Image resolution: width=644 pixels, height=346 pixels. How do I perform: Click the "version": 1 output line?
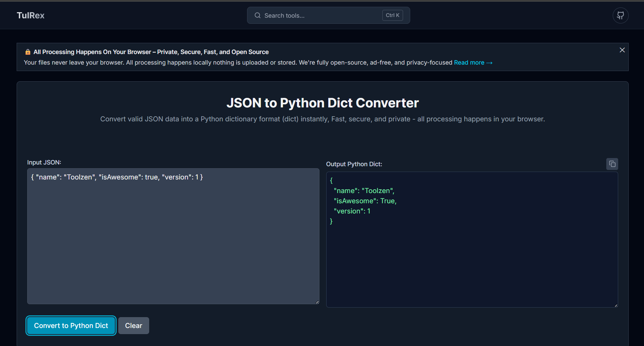point(352,211)
